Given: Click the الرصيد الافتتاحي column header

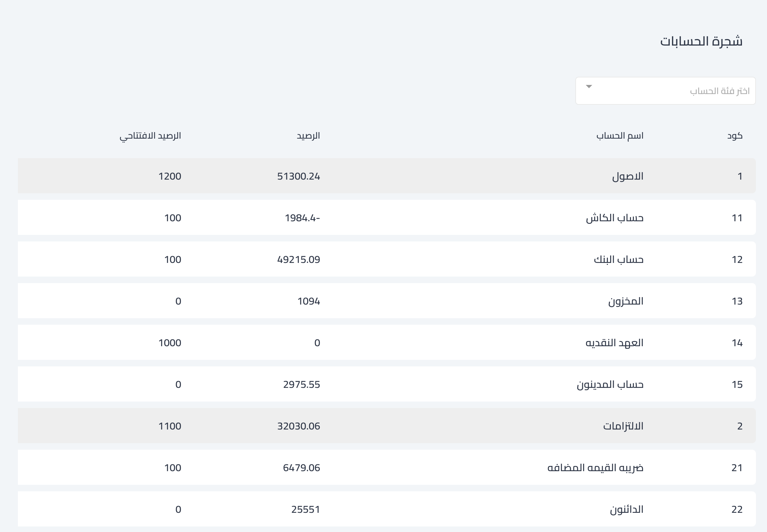Looking at the screenshot, I should pyautogui.click(x=150, y=136).
